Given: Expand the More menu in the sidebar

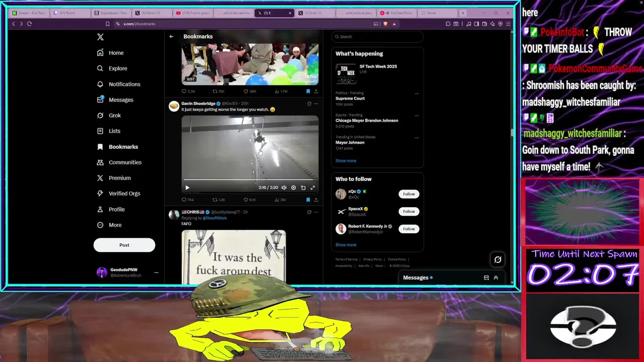Looking at the screenshot, I should pos(109,225).
